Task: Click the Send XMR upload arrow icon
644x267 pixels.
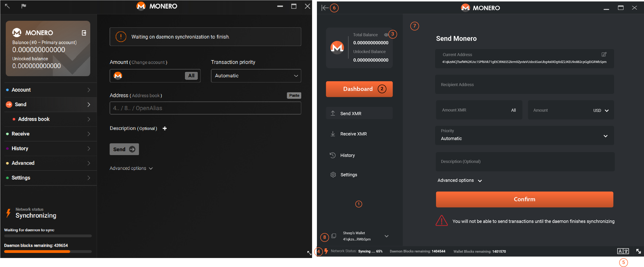Action: click(x=333, y=113)
